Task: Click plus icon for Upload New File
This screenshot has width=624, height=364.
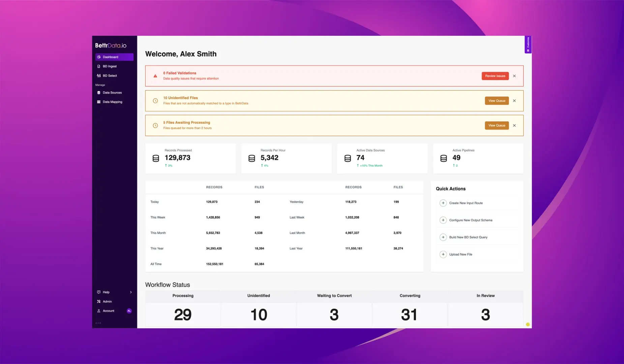Action: pyautogui.click(x=443, y=254)
